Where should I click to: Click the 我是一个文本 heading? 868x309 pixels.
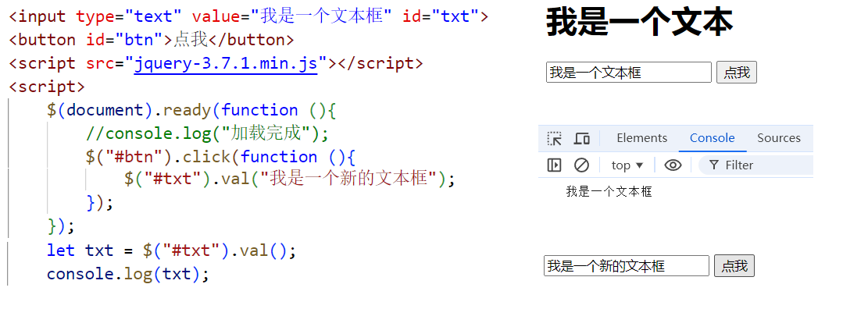[639, 23]
